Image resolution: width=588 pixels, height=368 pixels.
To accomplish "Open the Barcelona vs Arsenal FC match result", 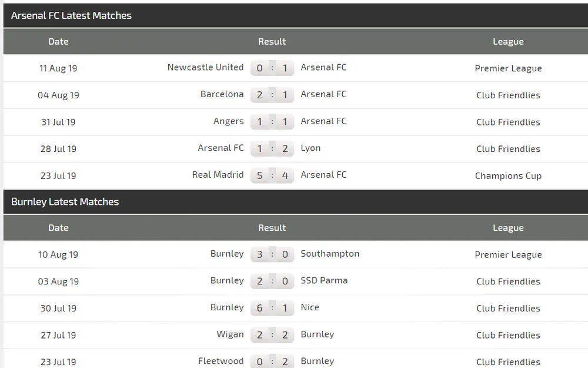I will pos(272,95).
